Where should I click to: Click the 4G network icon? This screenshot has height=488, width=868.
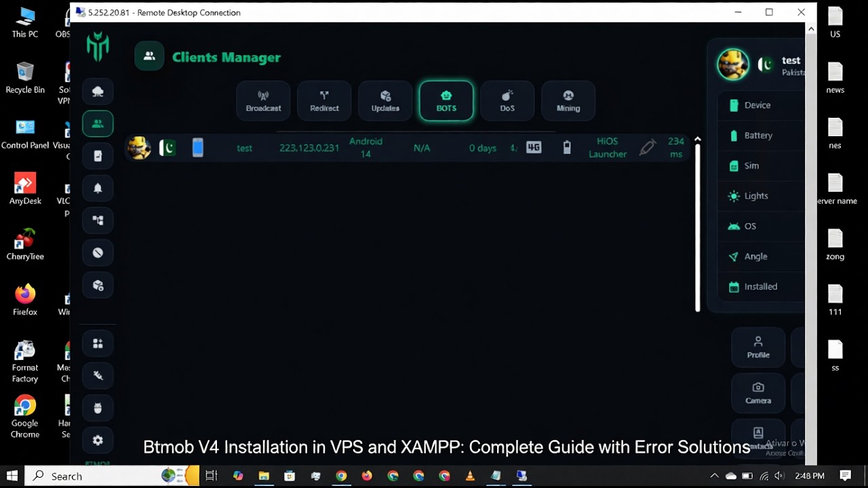point(534,148)
